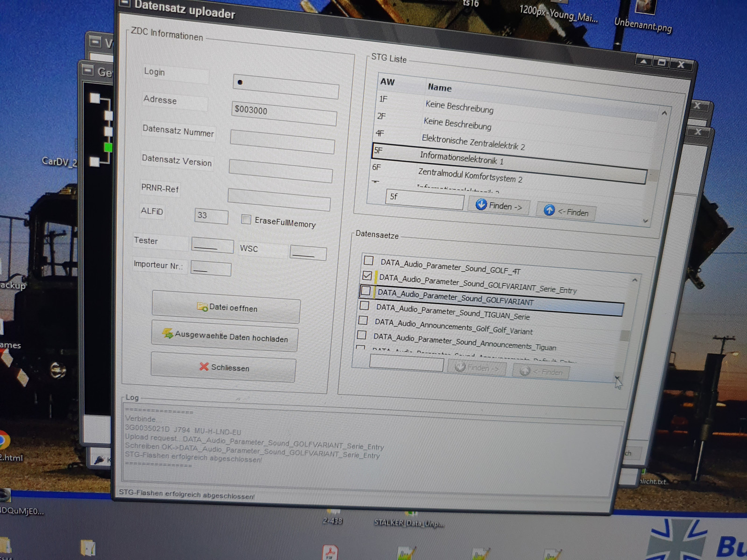Image resolution: width=747 pixels, height=560 pixels.
Task: Click the AW column header
Action: point(387,82)
